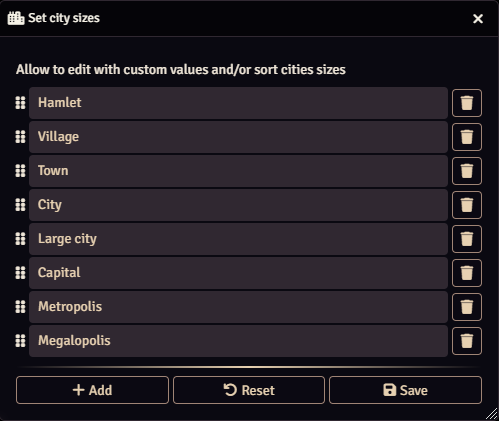Delete the Capital city size
This screenshot has height=421, width=499.
467,273
